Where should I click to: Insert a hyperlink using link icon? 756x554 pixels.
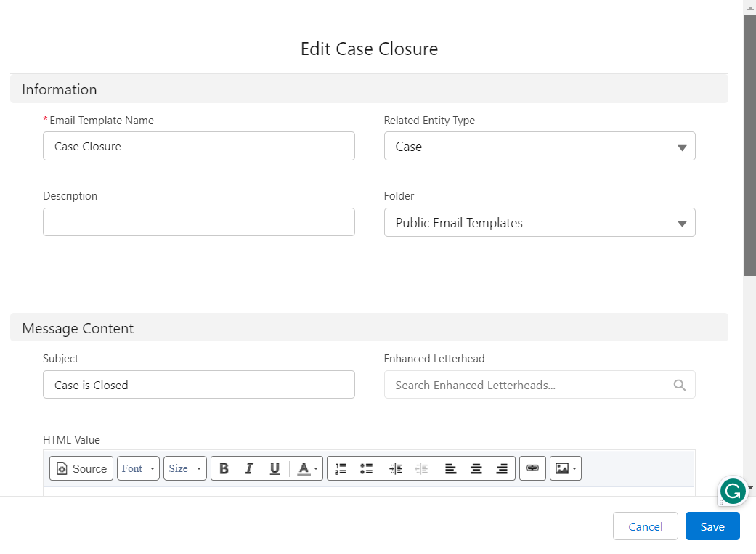click(x=532, y=468)
